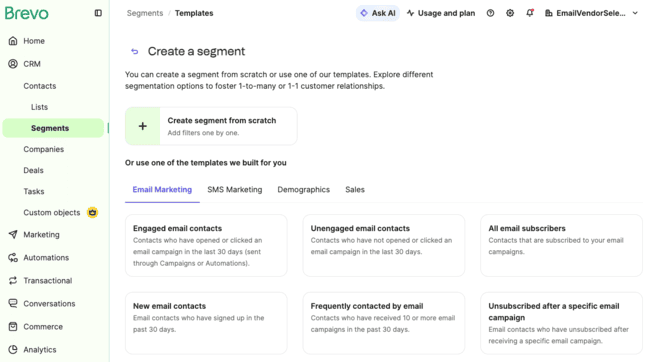Click the Conversations chat icon

point(13,304)
